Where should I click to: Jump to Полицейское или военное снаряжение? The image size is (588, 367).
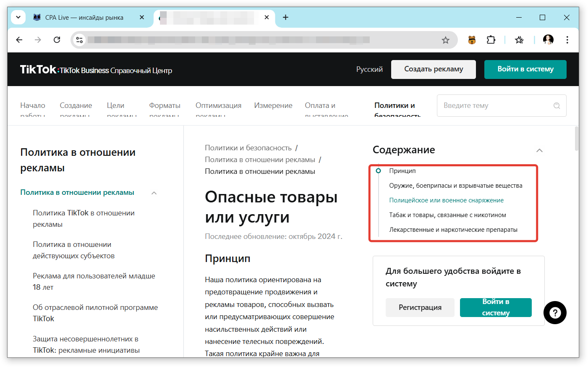(446, 200)
